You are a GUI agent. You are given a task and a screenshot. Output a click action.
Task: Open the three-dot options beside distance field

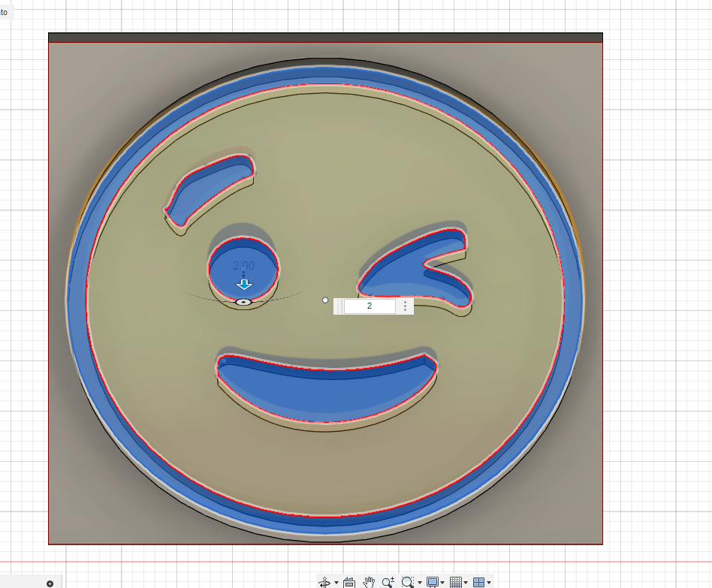(x=405, y=306)
